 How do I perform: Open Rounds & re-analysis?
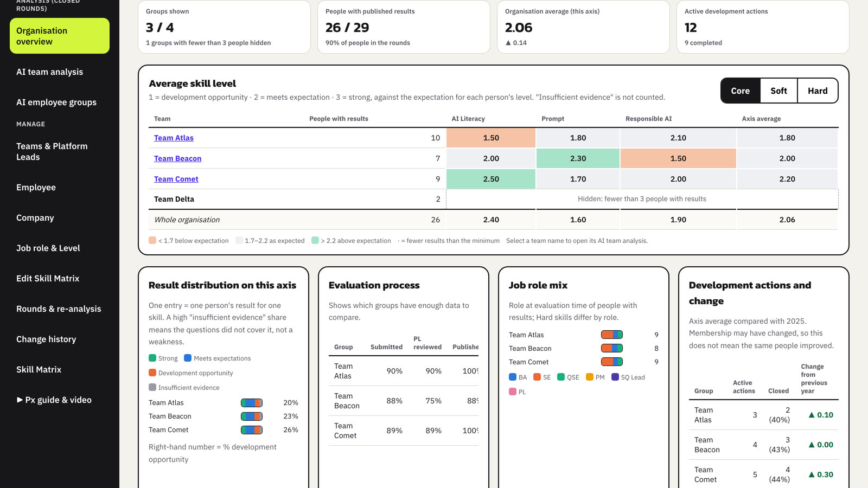(60, 309)
